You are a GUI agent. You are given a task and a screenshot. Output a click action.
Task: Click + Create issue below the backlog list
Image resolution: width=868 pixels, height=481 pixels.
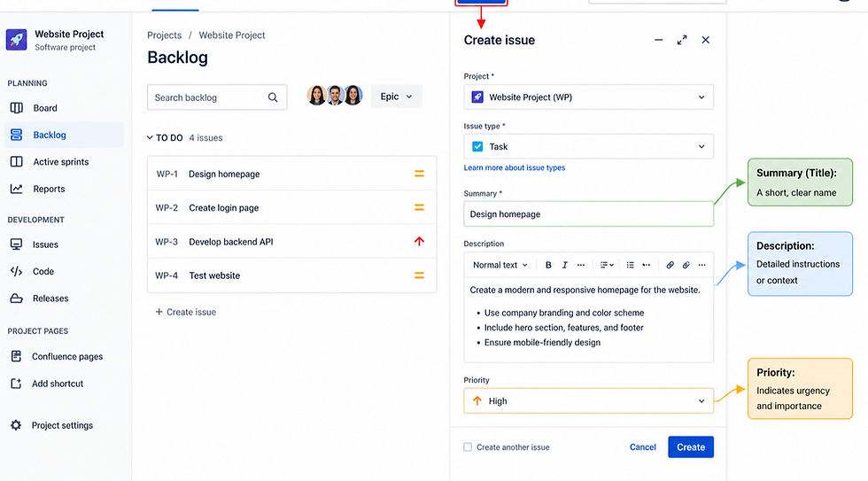pyautogui.click(x=185, y=312)
